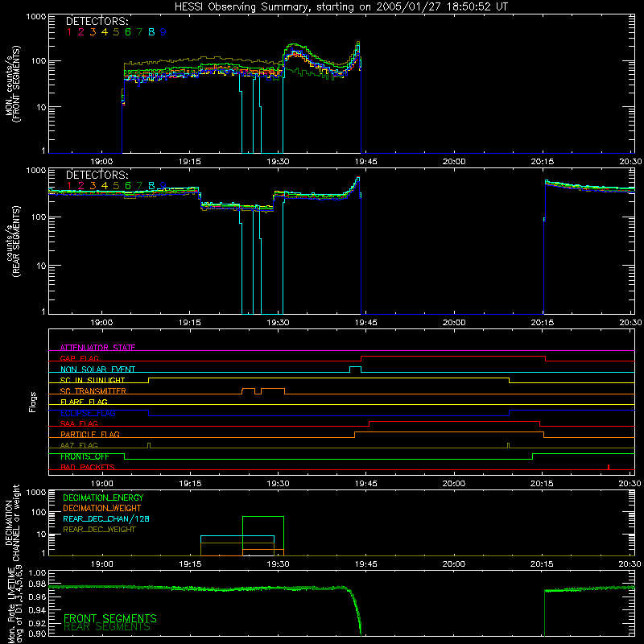The width and height of the screenshot is (644, 644).
Task: Click the GAP_FLAG label
Action: (79, 358)
